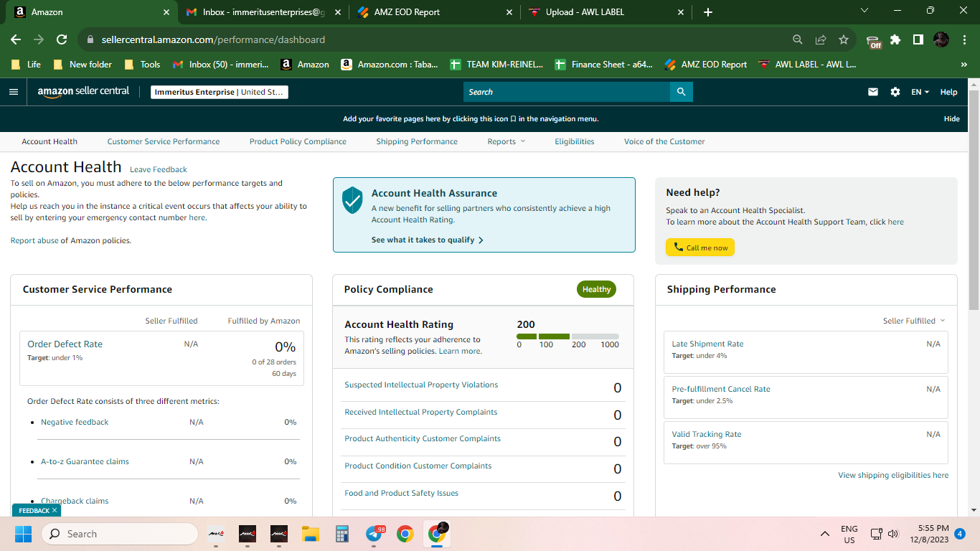This screenshot has height=551, width=980.
Task: Switch to the AMZ EOD Report browser tab
Action: [434, 12]
